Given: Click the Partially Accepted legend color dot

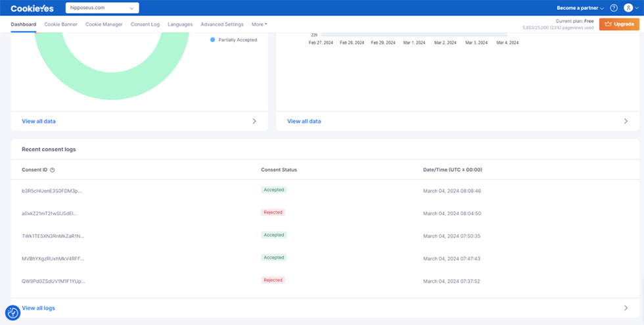Looking at the screenshot, I should (213, 40).
